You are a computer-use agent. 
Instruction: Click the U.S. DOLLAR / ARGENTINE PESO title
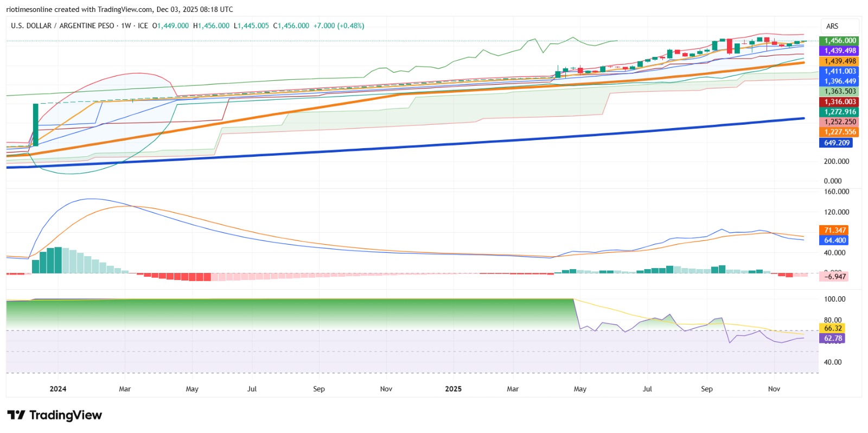62,26
